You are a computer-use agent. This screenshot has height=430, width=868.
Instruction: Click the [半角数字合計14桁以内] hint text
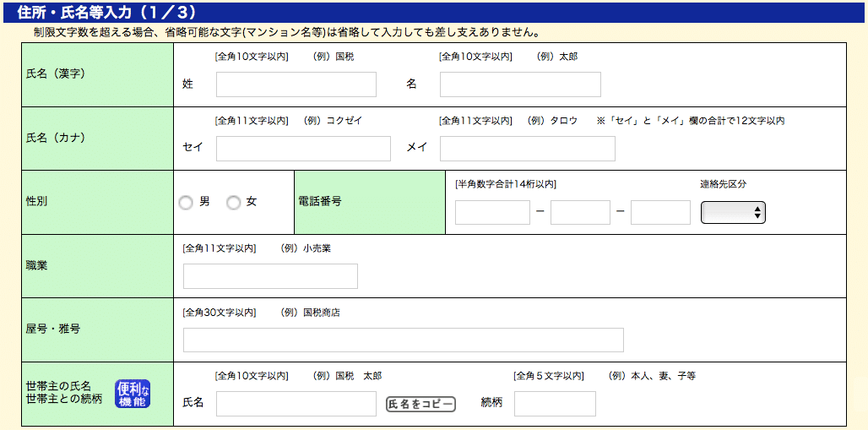pos(506,184)
